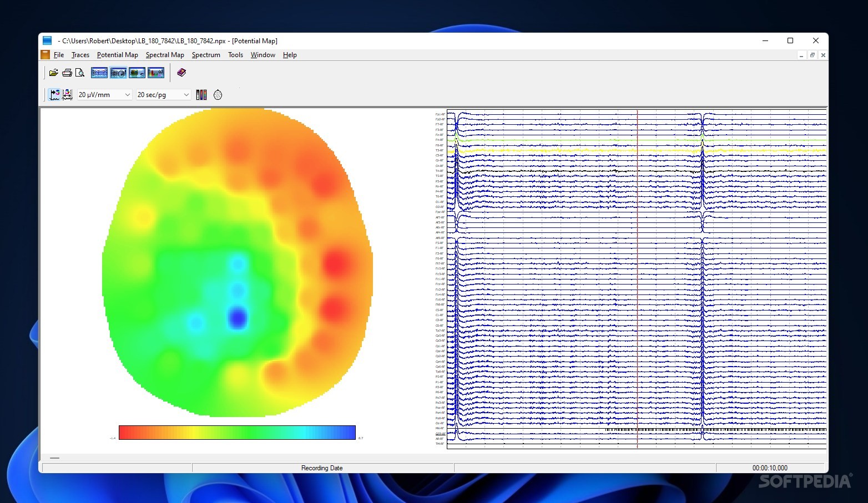Screen dimensions: 868x503
Task: Click the scalp potential map image
Action: pos(238,262)
